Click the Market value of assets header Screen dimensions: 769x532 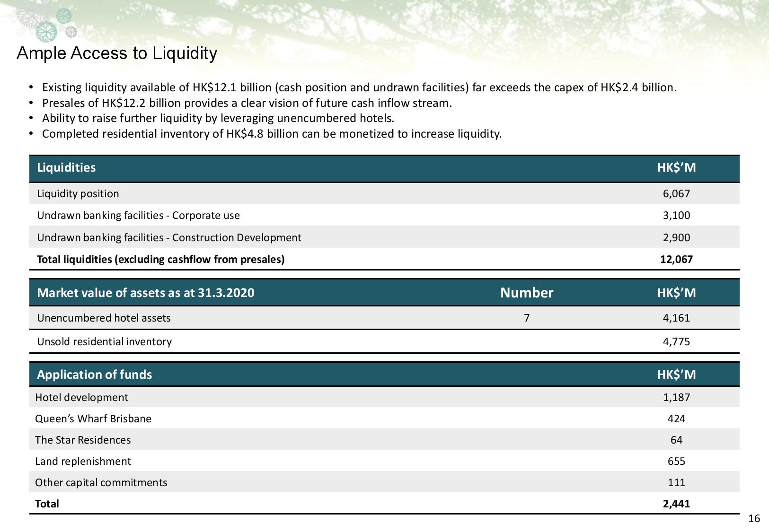pyautogui.click(x=146, y=293)
